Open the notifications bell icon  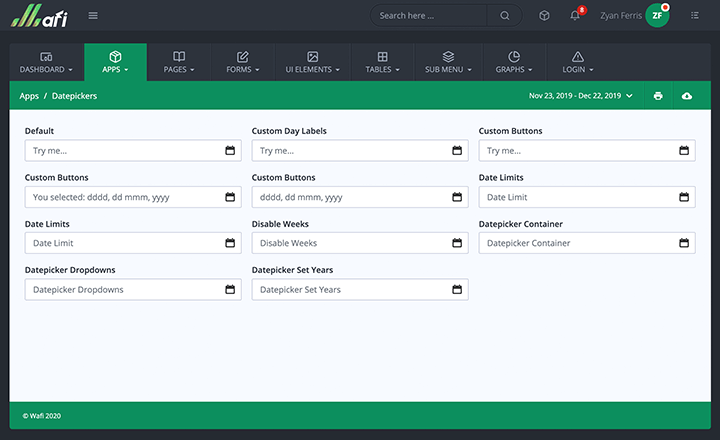(574, 15)
